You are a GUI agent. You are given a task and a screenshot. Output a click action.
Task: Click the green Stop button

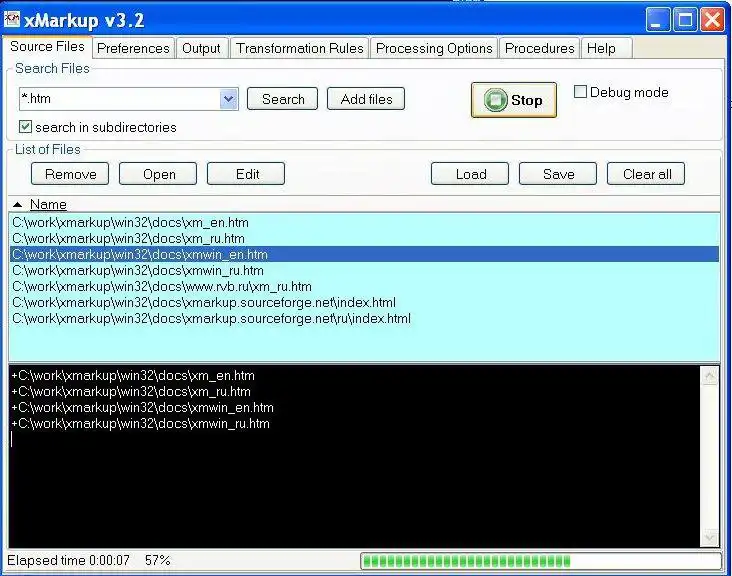(x=514, y=100)
